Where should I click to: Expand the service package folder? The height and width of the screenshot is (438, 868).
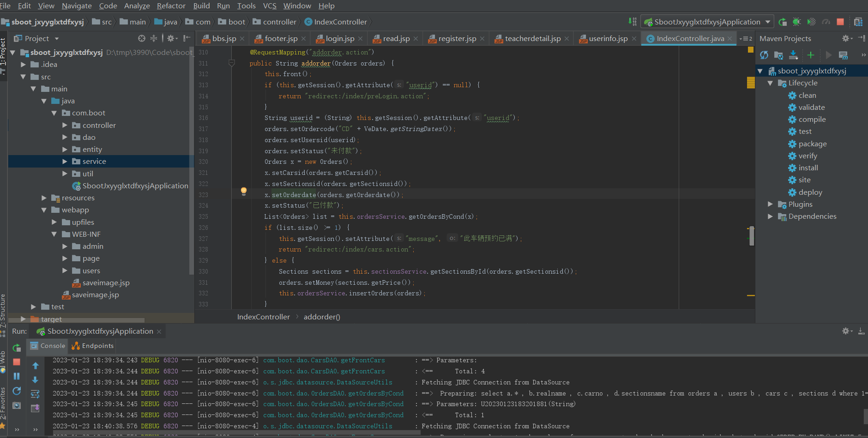65,161
